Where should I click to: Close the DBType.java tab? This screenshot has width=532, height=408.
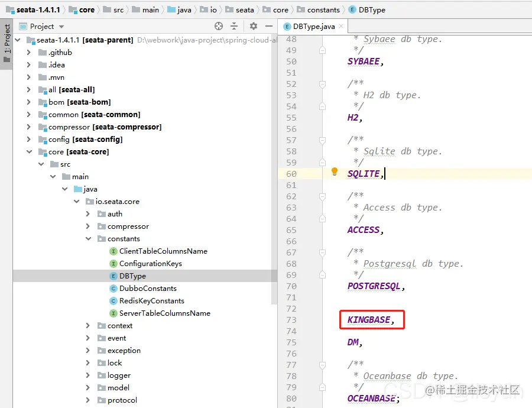click(341, 26)
